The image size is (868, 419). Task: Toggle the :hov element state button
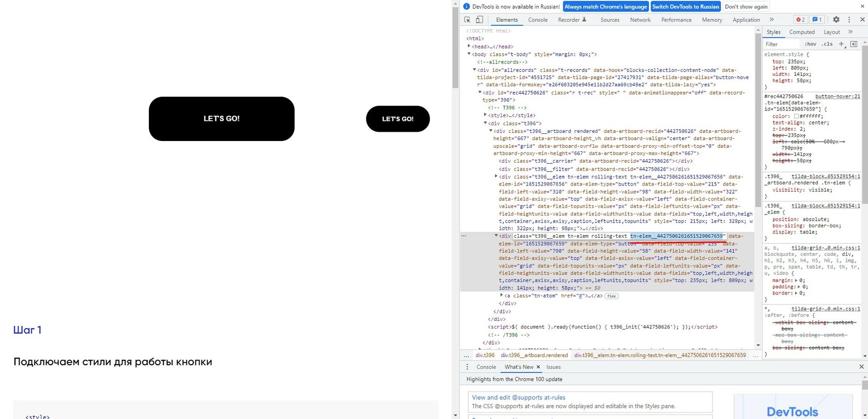point(810,44)
